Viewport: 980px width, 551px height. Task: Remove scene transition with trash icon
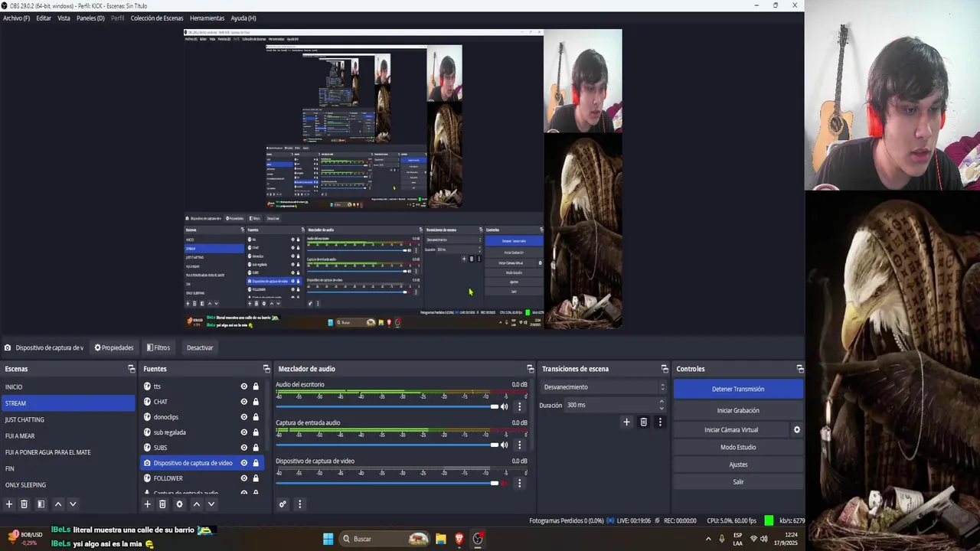pos(643,422)
